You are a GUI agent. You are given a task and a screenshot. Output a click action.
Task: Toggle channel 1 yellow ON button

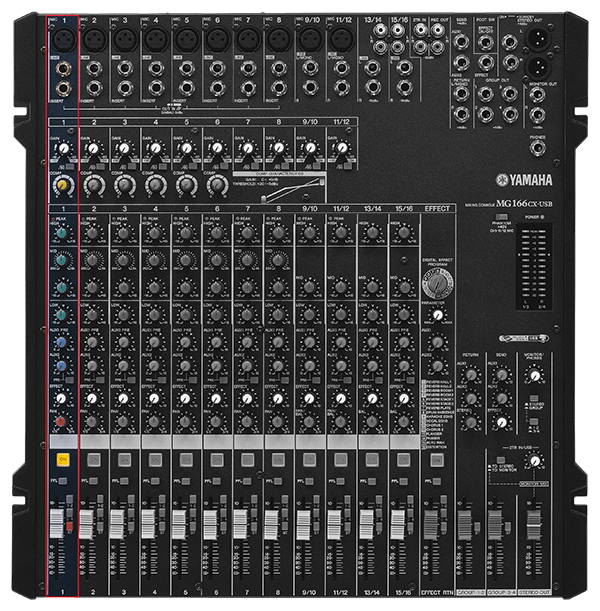(63, 459)
